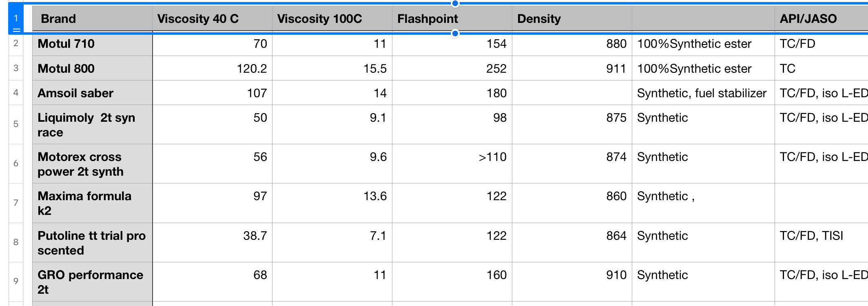Select row 2 header number
868x306 pixels.
(x=16, y=43)
